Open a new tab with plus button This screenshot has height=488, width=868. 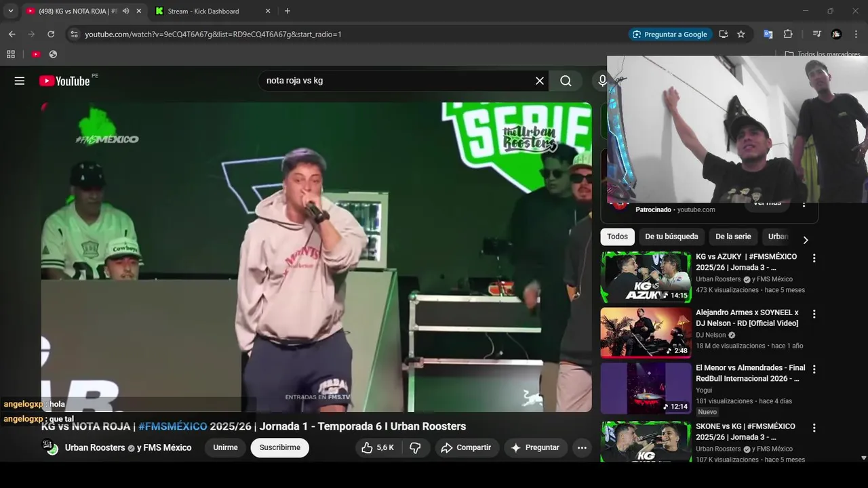(288, 11)
